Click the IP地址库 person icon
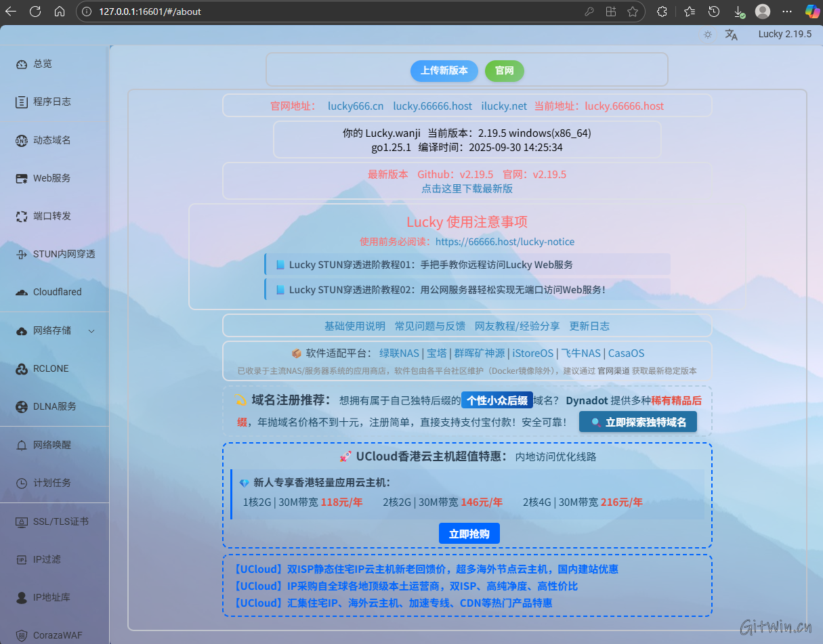 click(22, 597)
